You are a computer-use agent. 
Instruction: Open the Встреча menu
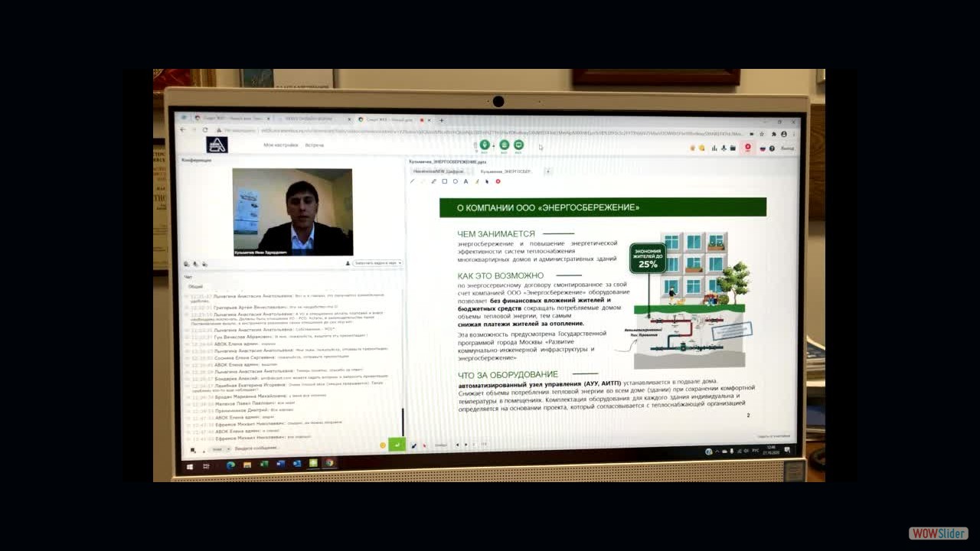click(x=314, y=145)
